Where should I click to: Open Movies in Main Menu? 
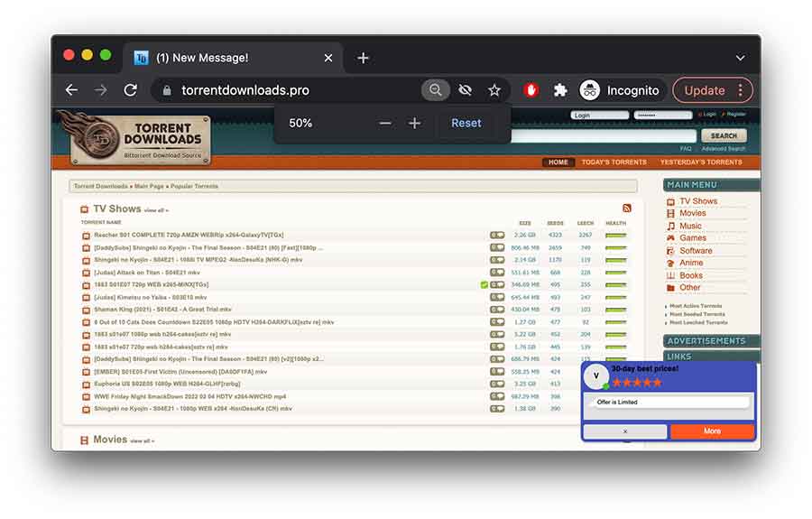(692, 213)
